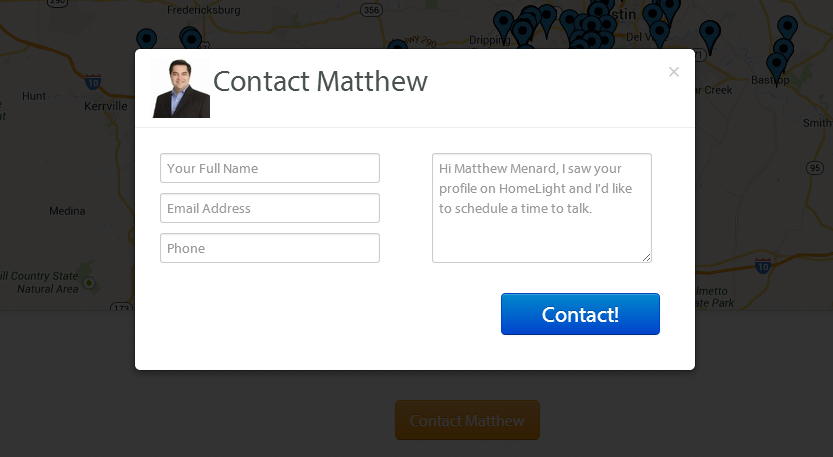Click the message box resize handle
The height and width of the screenshot is (457, 833).
click(647, 258)
